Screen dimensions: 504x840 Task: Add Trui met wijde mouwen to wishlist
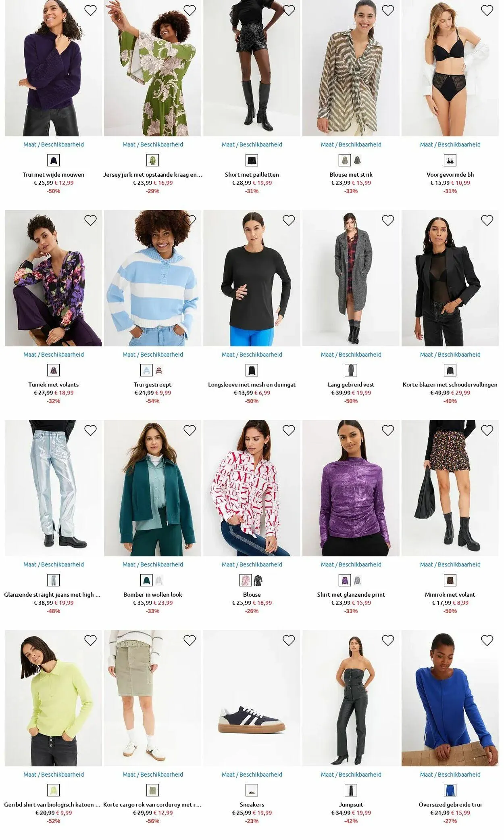90,10
